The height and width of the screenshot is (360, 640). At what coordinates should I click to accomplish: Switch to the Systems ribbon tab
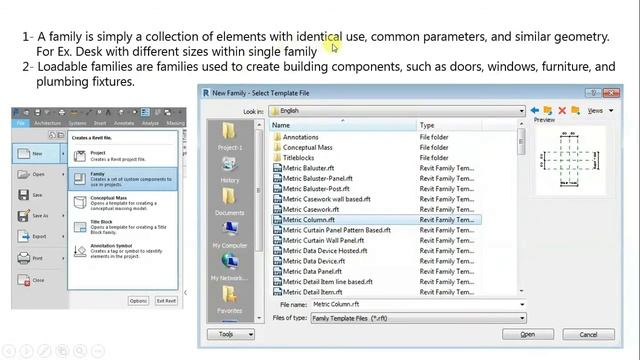click(x=77, y=123)
